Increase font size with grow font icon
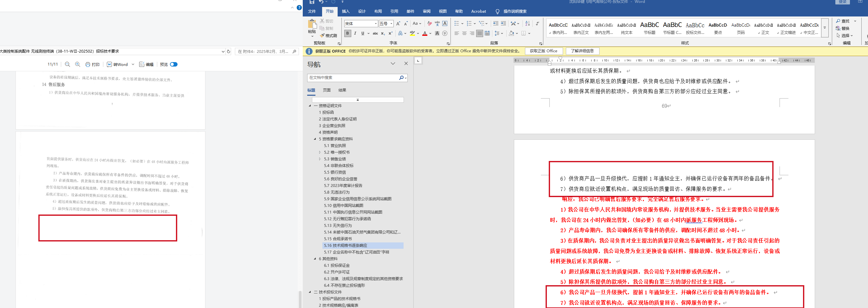868x308 pixels. tap(398, 23)
